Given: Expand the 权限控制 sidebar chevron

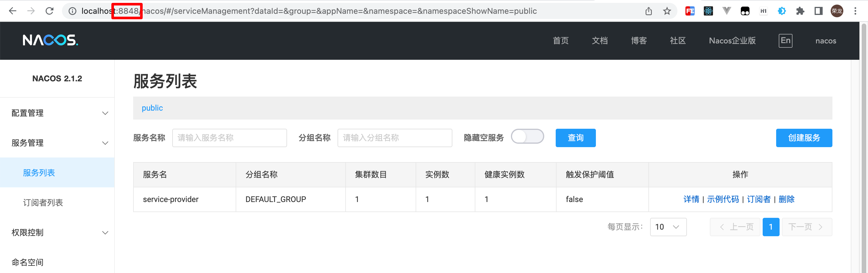Looking at the screenshot, I should pyautogui.click(x=105, y=232).
